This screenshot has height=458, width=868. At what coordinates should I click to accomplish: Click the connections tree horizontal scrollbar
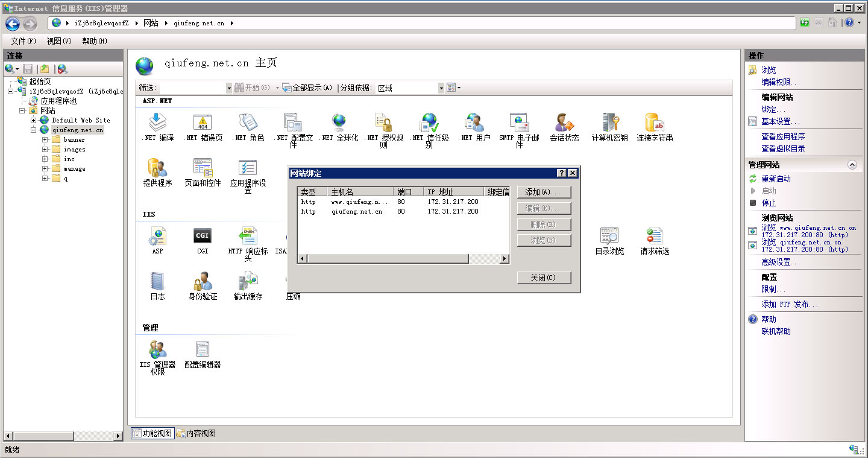point(63,436)
